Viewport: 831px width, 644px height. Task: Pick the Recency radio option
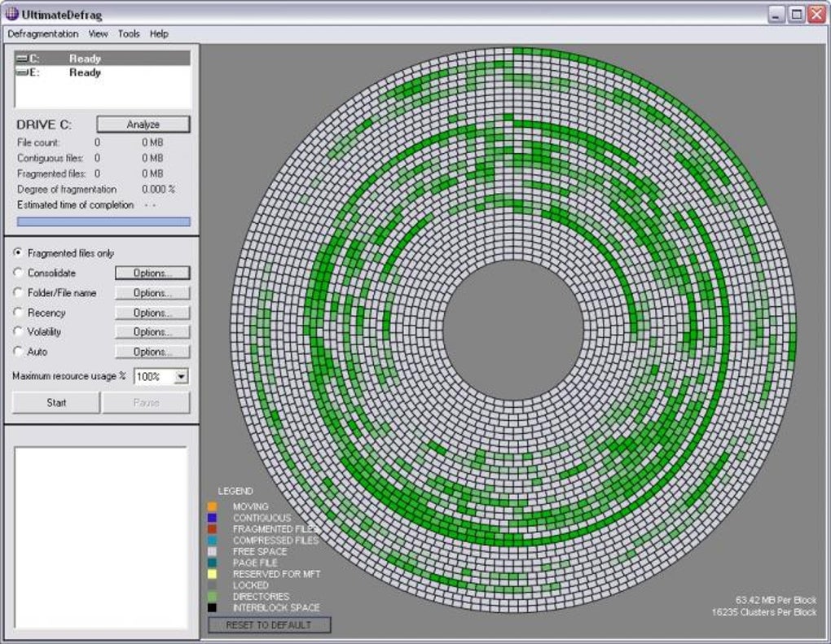click(x=19, y=313)
